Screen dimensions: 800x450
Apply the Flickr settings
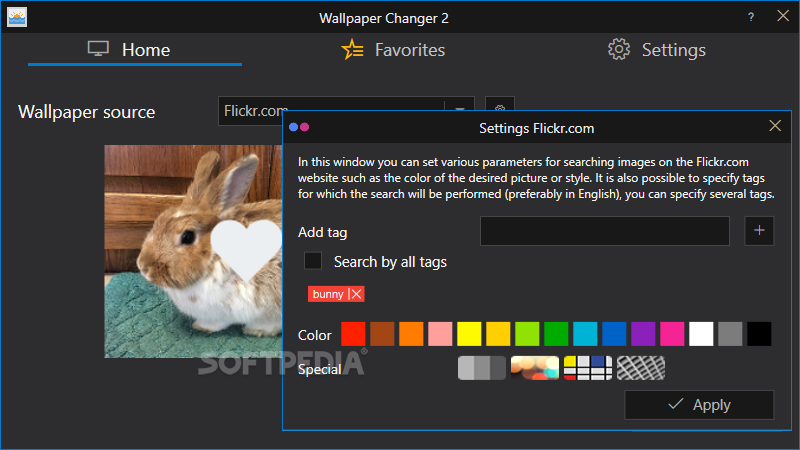tap(699, 405)
